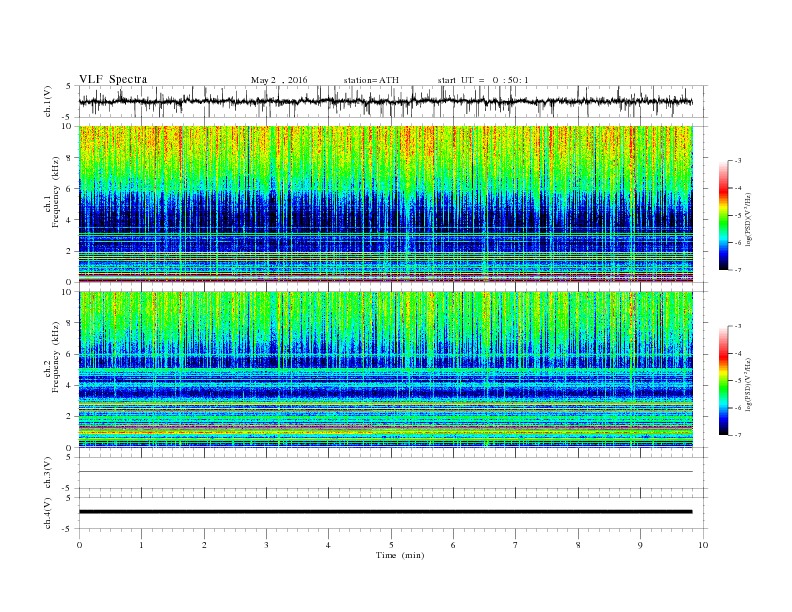Click the ch.2 spectrogram color scale bar
The image size is (792, 612).
tap(723, 380)
